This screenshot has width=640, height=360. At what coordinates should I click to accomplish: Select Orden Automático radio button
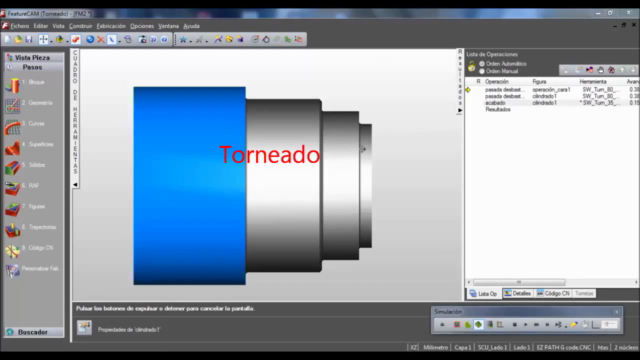coord(482,64)
